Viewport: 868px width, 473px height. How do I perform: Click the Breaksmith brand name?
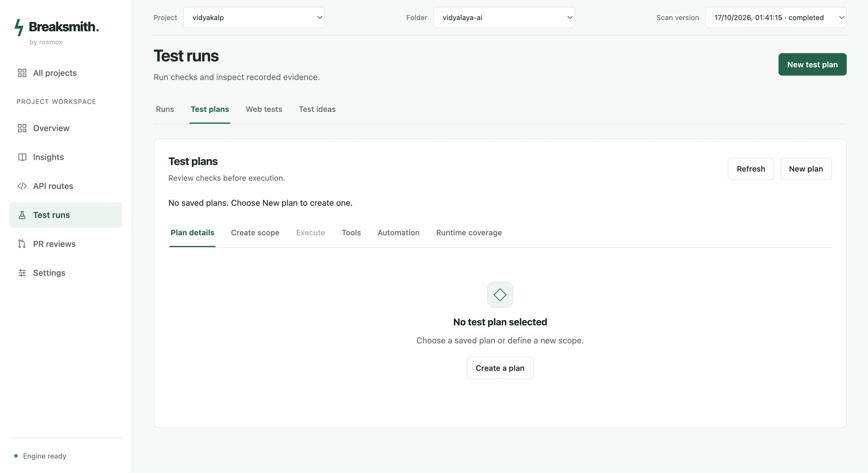click(64, 27)
